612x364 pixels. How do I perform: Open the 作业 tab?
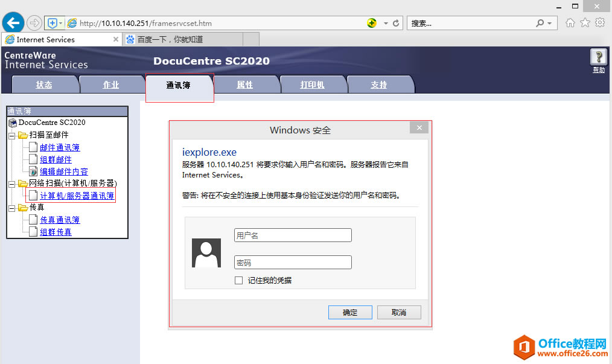pyautogui.click(x=111, y=85)
